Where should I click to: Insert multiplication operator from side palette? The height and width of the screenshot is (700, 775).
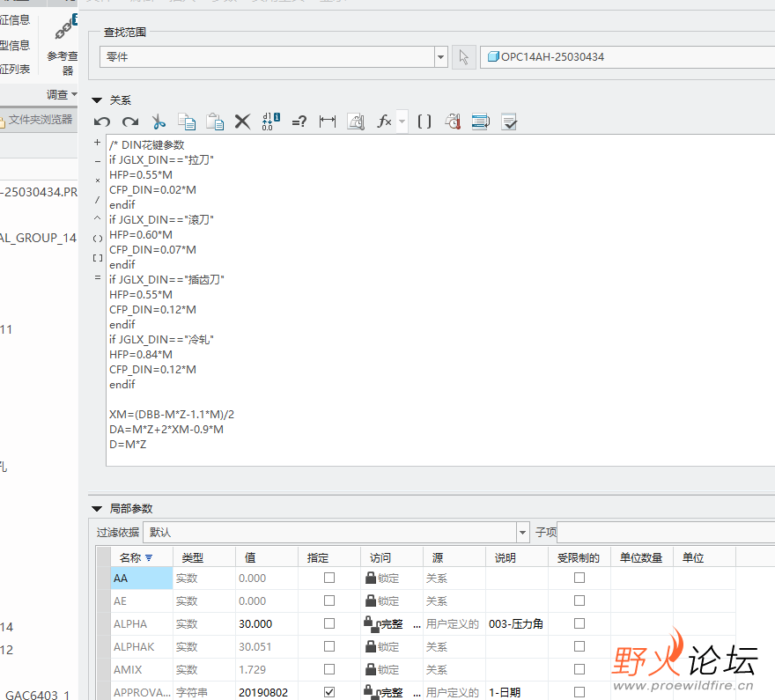[x=98, y=181]
